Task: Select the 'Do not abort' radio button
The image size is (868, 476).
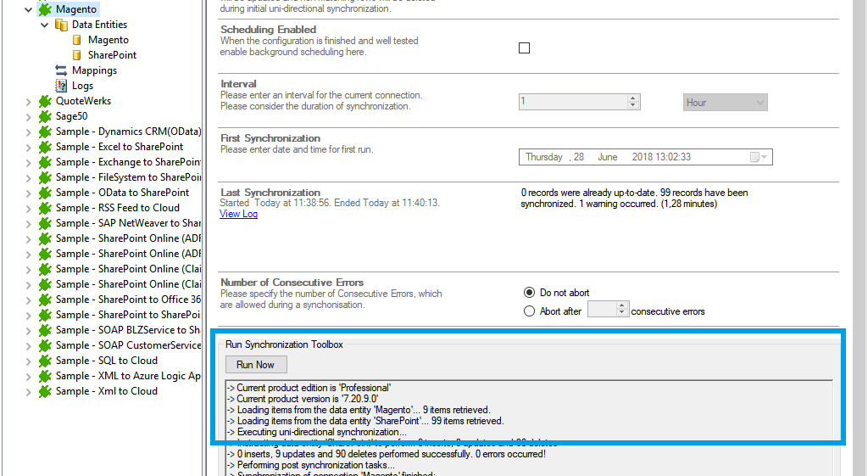Action: 530,293
